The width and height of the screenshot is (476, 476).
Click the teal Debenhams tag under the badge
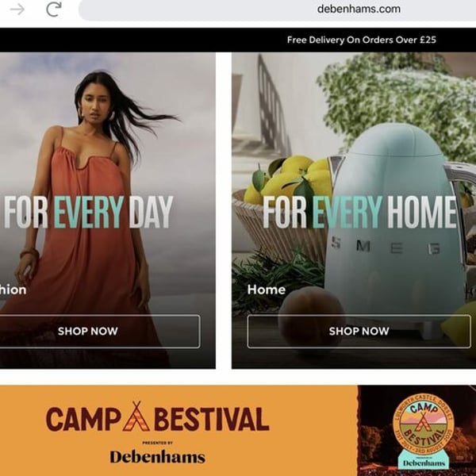423,459
